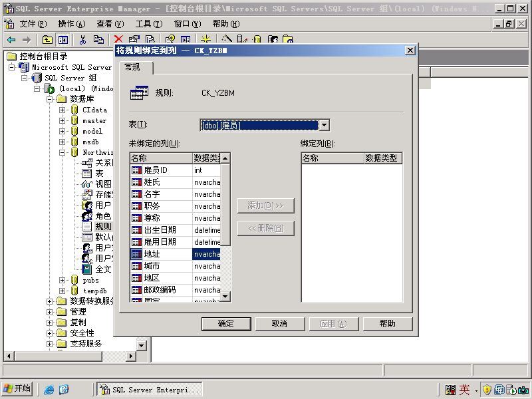Expand the CIdata database node
This screenshot has width=532, height=399.
coord(62,110)
